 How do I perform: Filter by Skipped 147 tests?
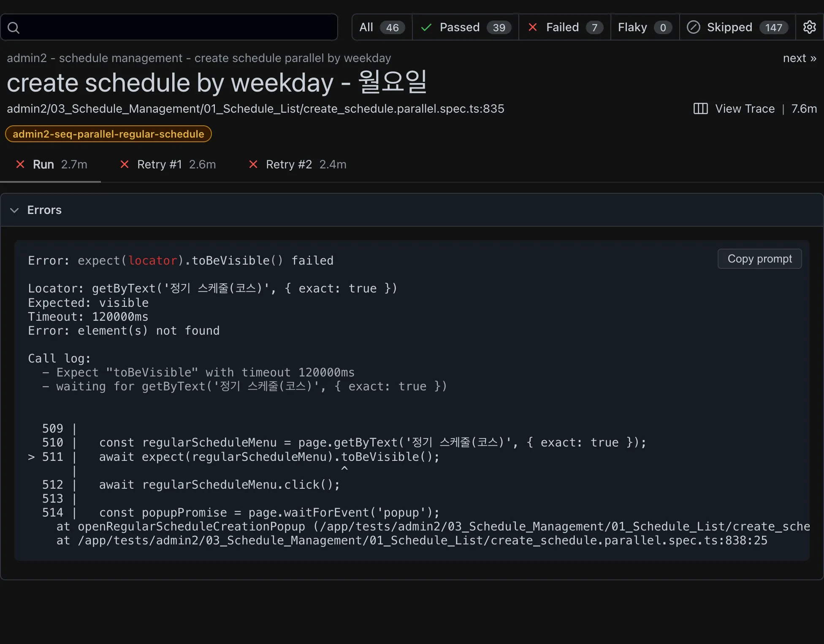[737, 27]
